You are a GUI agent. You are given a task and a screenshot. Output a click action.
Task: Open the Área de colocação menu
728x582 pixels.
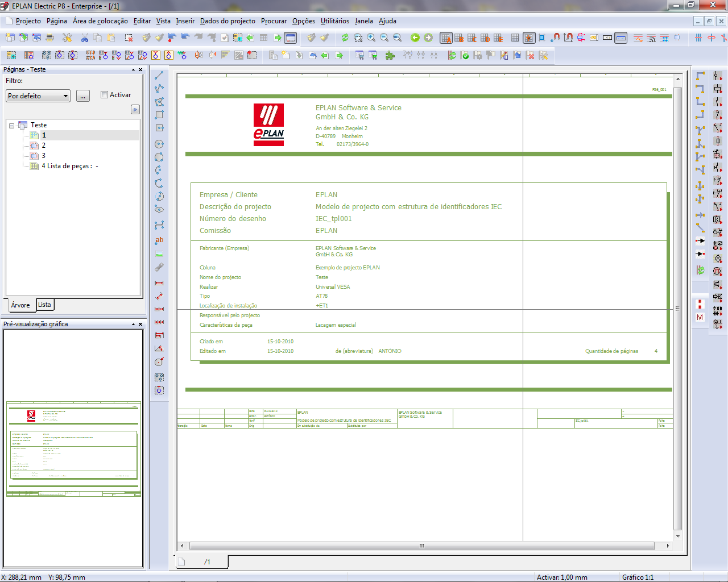click(x=100, y=21)
